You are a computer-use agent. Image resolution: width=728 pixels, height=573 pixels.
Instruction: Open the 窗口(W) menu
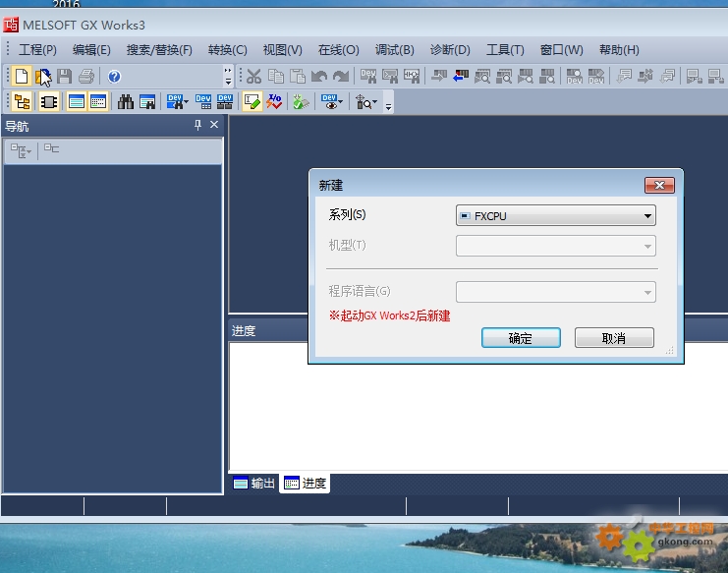pyautogui.click(x=561, y=50)
